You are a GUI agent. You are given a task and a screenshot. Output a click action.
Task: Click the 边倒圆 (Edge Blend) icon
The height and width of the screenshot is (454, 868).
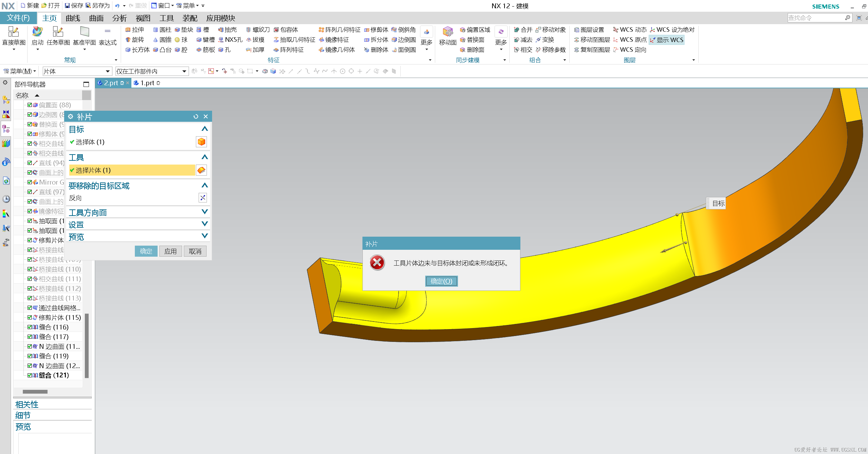pyautogui.click(x=394, y=40)
